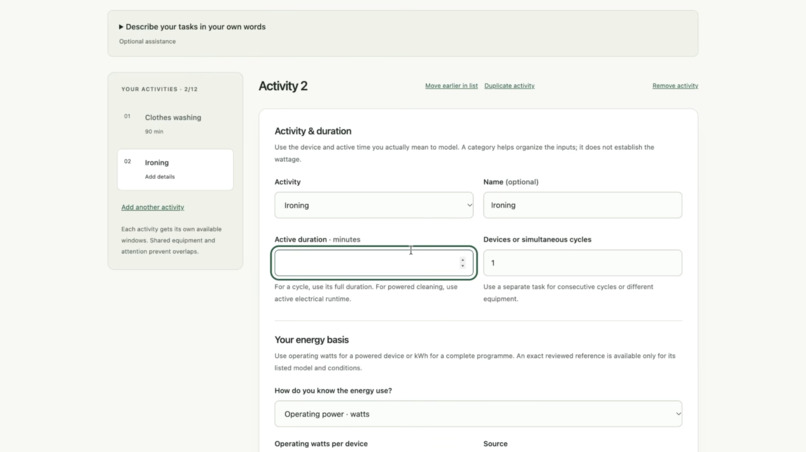806x452 pixels.
Task: Click the 'Activity 2' heading
Action: tap(283, 86)
